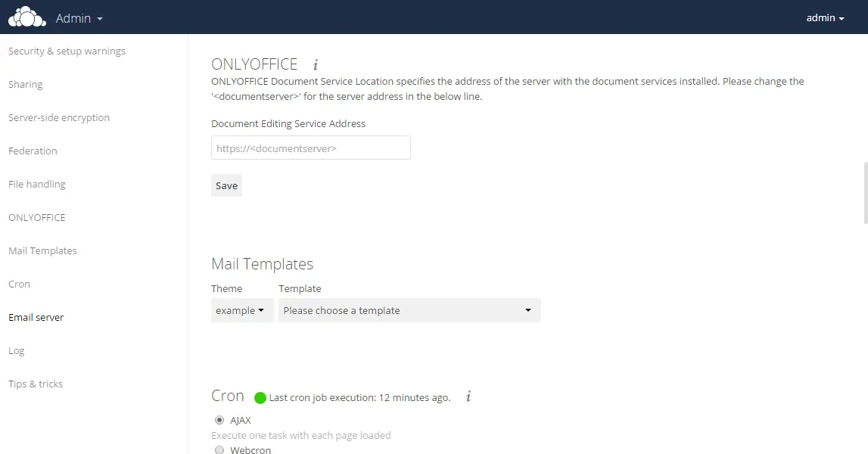Go to the Log section
Image resolution: width=868 pixels, height=454 pixels.
[x=16, y=350]
